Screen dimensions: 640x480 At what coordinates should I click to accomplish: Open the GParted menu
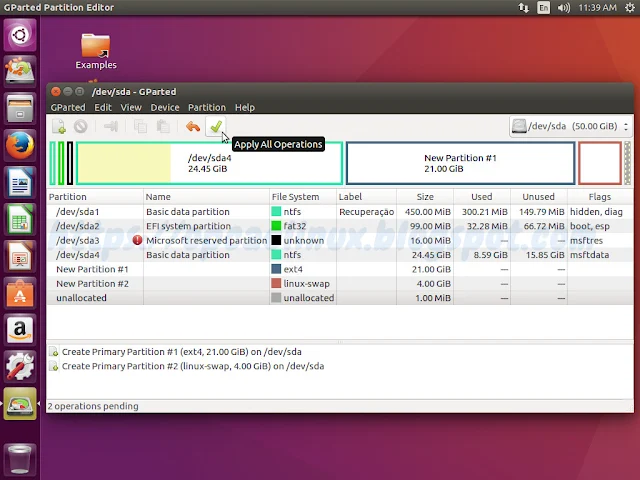click(x=68, y=107)
